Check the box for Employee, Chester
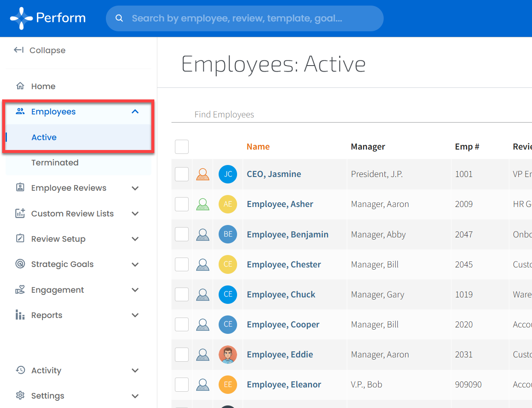The image size is (532, 408). point(182,264)
